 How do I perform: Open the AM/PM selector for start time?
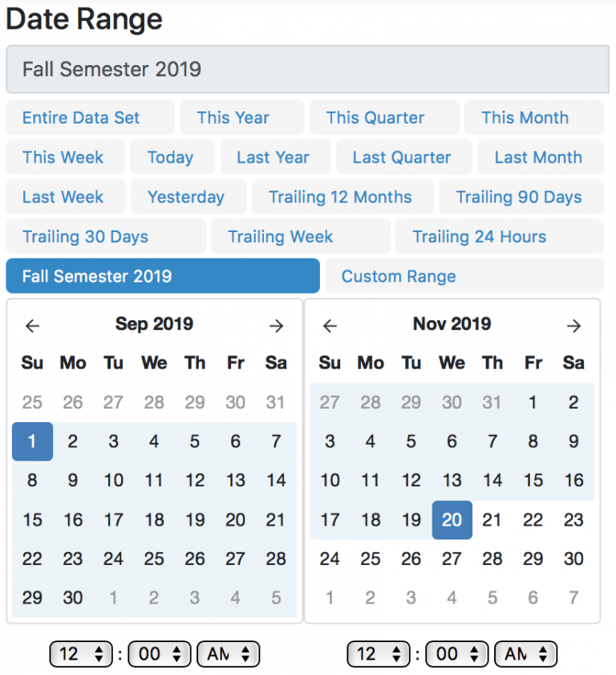228,654
